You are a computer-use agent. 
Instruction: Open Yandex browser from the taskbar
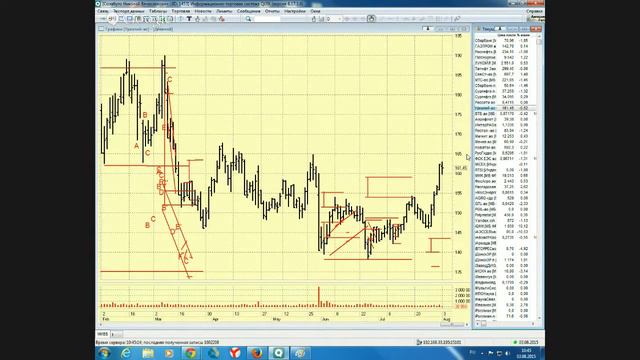tap(235, 353)
